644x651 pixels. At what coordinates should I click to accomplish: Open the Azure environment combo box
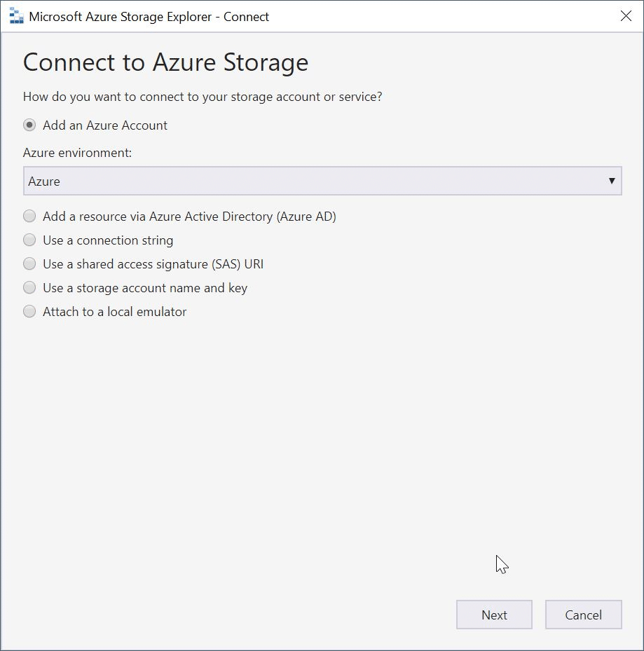322,181
